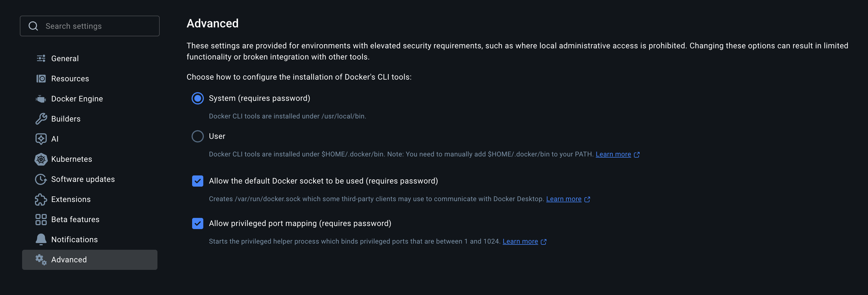This screenshot has width=868, height=295.
Task: Click the Notifications bell icon
Action: (x=41, y=239)
